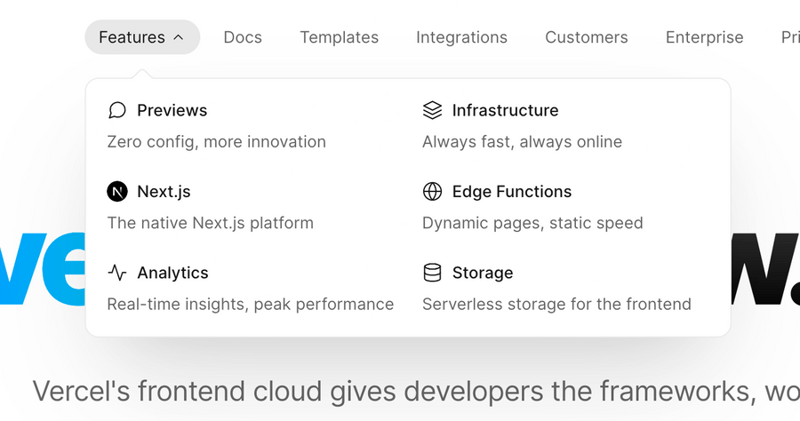Viewport: 800px width, 421px height.
Task: Click 'The native Next.js platform' description
Action: 210,223
